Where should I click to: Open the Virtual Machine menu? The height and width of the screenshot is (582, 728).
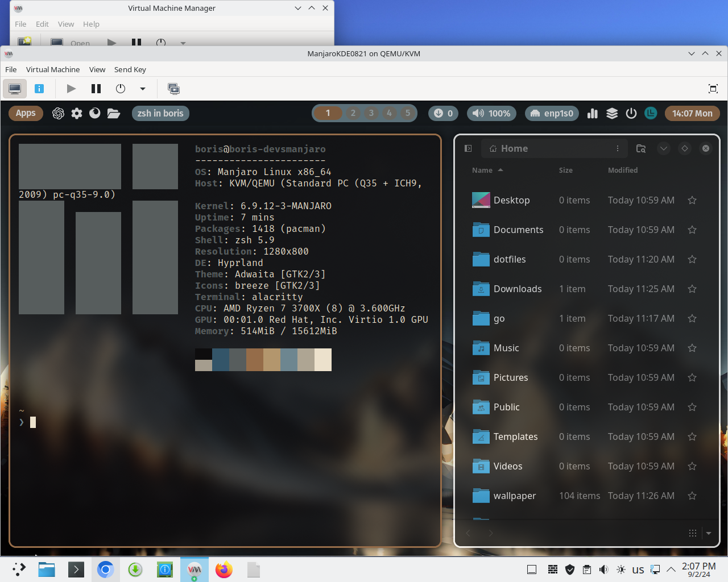click(x=53, y=69)
